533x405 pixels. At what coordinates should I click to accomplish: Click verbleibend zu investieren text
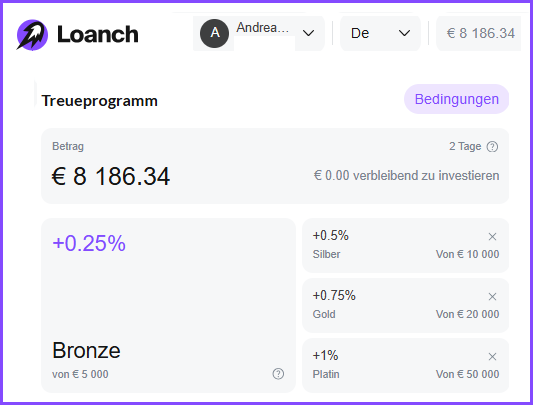[x=426, y=176]
